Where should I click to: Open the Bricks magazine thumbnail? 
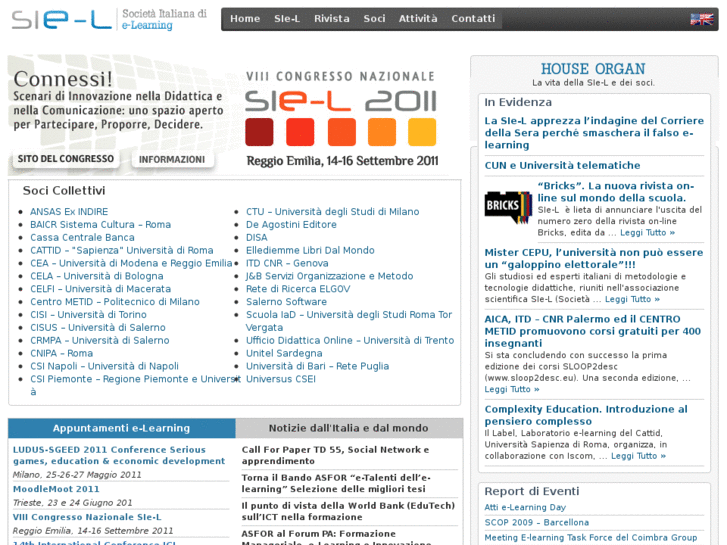coord(508,207)
